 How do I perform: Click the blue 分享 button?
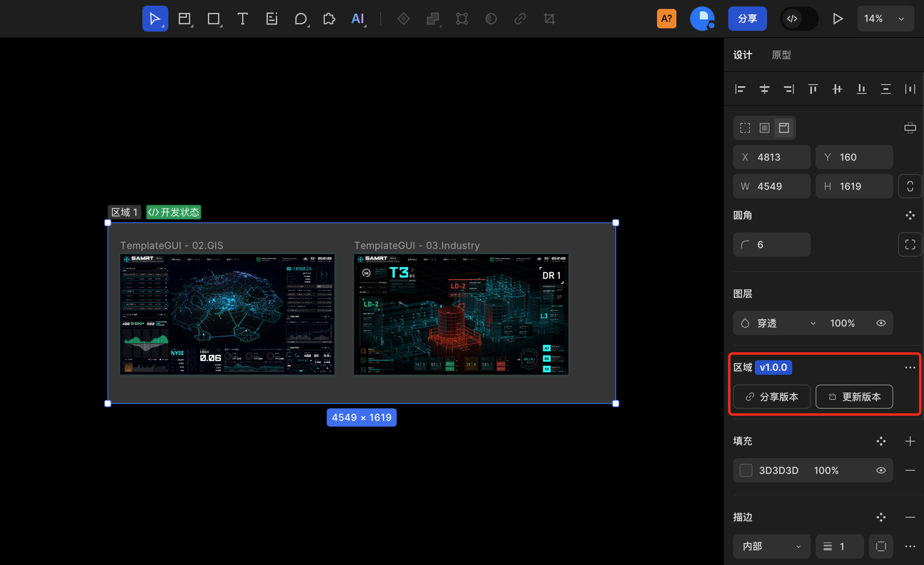tap(747, 19)
